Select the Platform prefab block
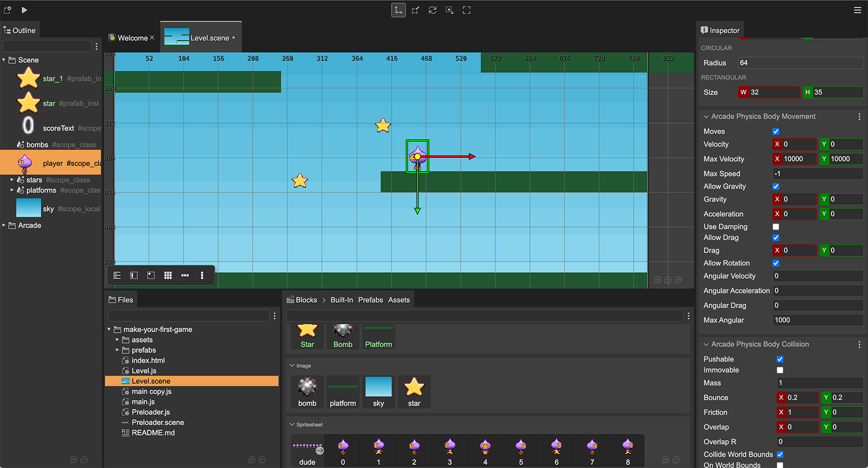The width and height of the screenshot is (868, 468). coord(378,337)
